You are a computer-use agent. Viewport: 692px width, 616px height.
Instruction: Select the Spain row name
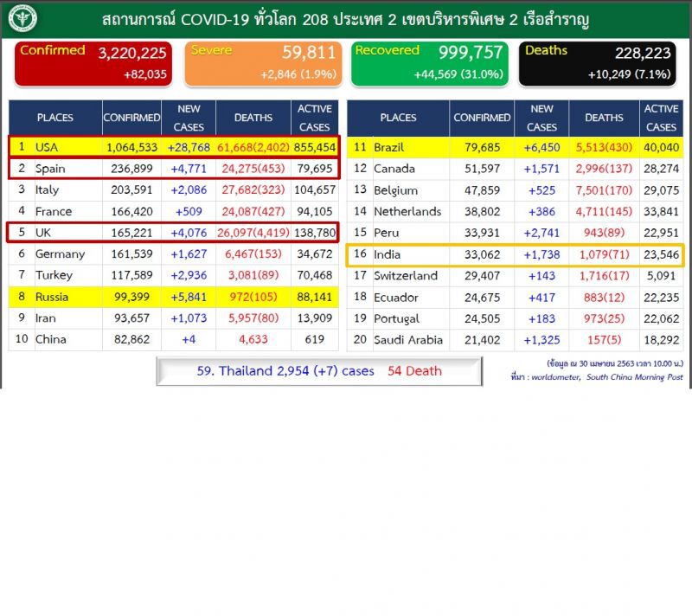click(x=50, y=169)
